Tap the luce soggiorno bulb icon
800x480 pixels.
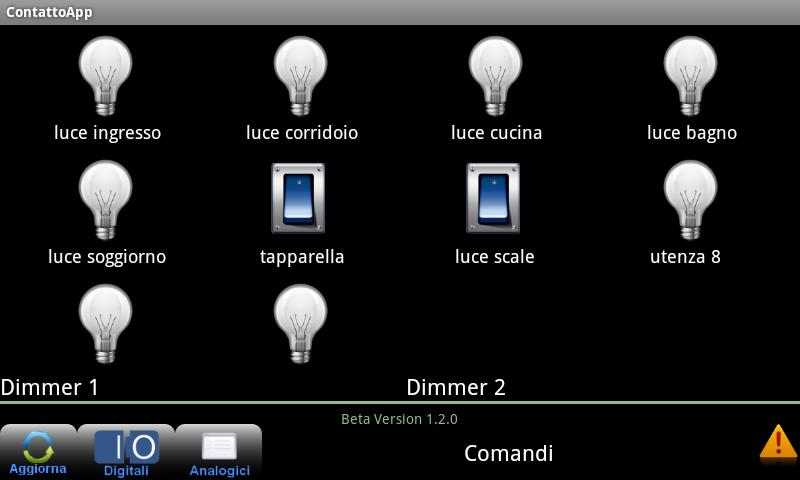(x=105, y=200)
